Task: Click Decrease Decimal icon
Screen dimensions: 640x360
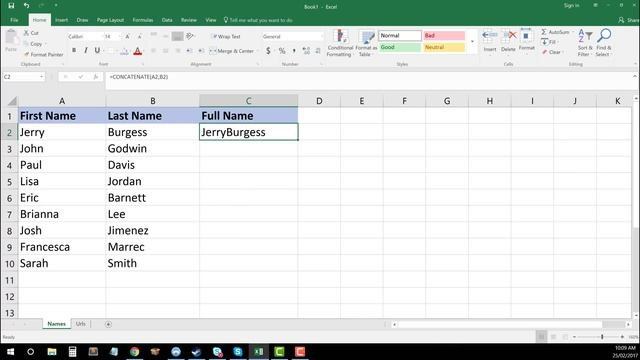Action: [318, 51]
